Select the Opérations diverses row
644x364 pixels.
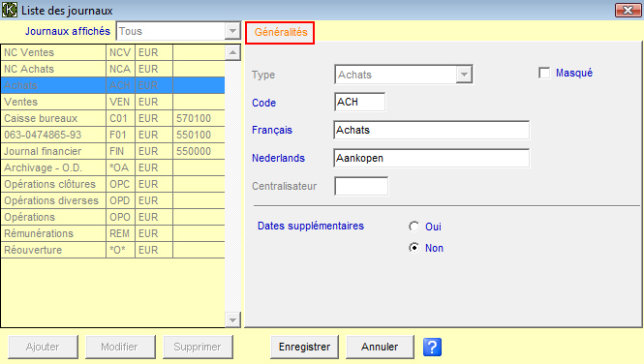coord(112,200)
